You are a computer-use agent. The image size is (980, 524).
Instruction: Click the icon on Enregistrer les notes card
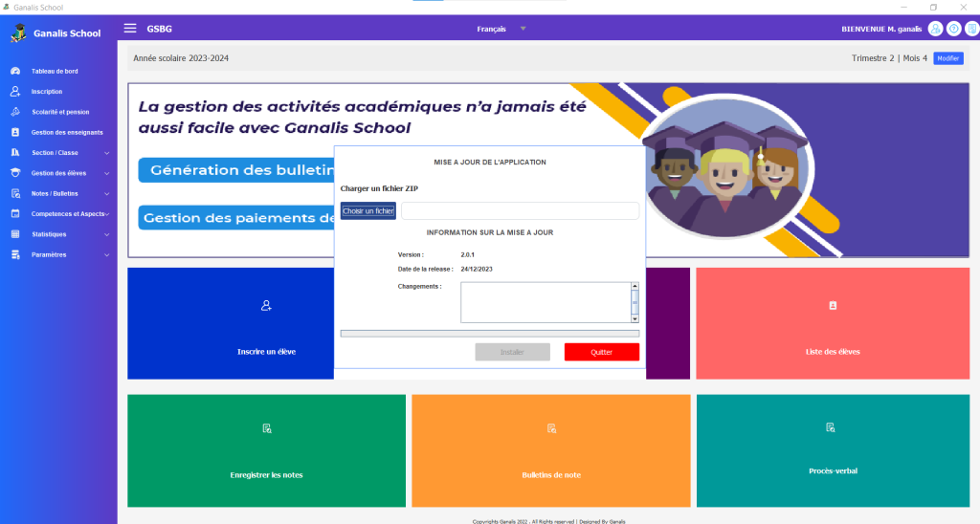(x=267, y=428)
